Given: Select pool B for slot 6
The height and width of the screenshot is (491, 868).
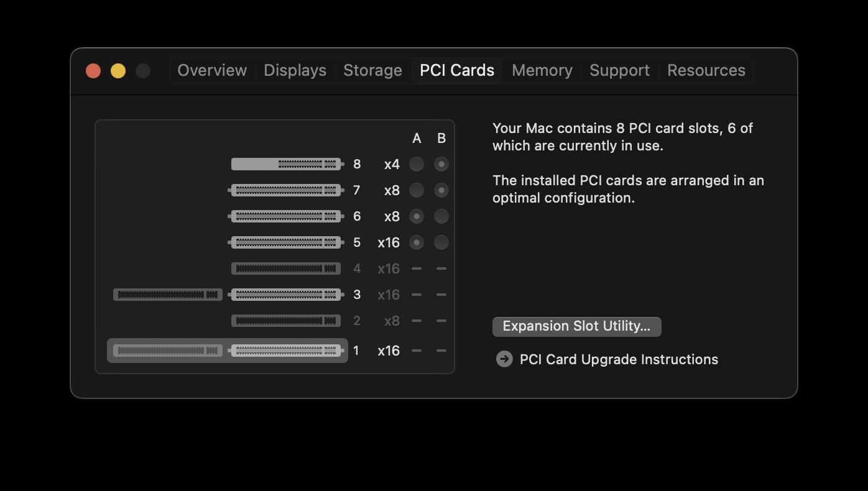Looking at the screenshot, I should 441,216.
